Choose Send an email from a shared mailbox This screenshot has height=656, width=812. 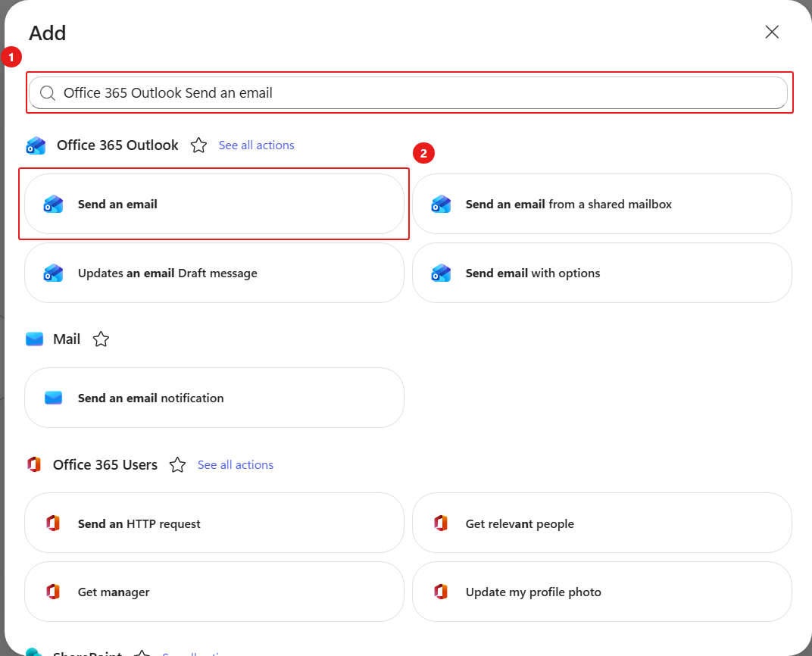[x=601, y=204]
